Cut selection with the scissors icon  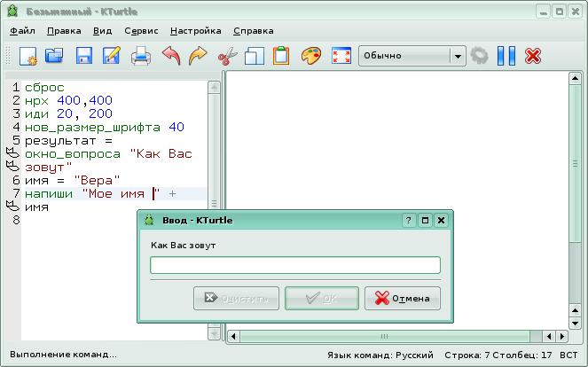(227, 56)
